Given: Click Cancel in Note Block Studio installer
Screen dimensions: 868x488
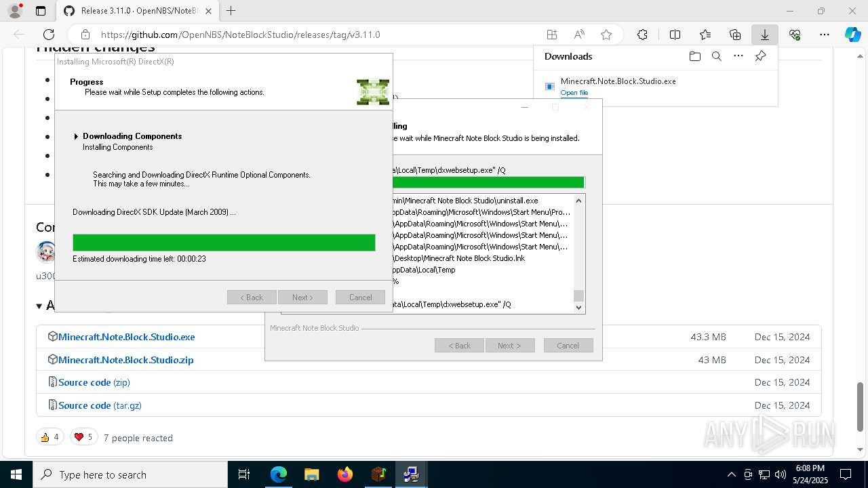Looking at the screenshot, I should coord(568,346).
